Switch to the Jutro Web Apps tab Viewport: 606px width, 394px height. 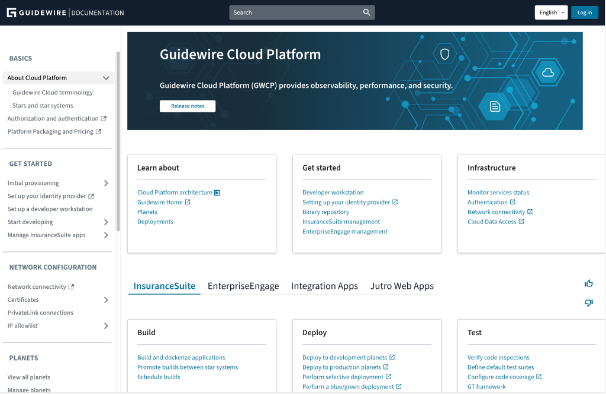pos(402,286)
